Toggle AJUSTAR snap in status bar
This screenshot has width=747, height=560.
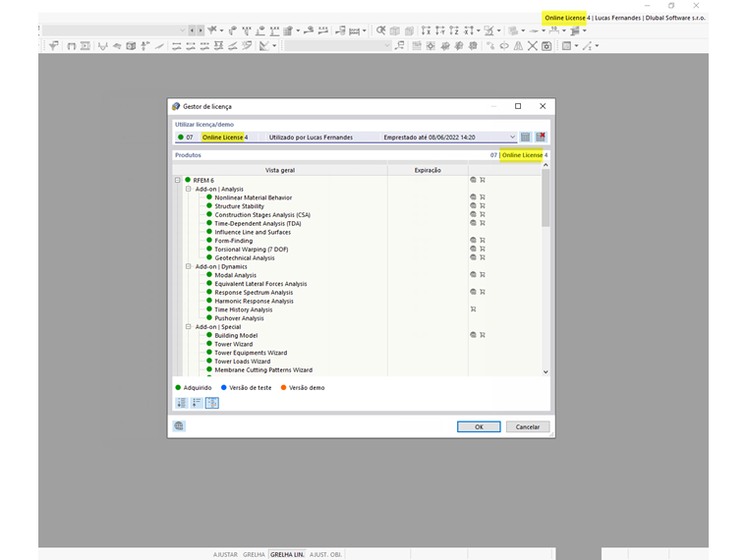coord(225,555)
